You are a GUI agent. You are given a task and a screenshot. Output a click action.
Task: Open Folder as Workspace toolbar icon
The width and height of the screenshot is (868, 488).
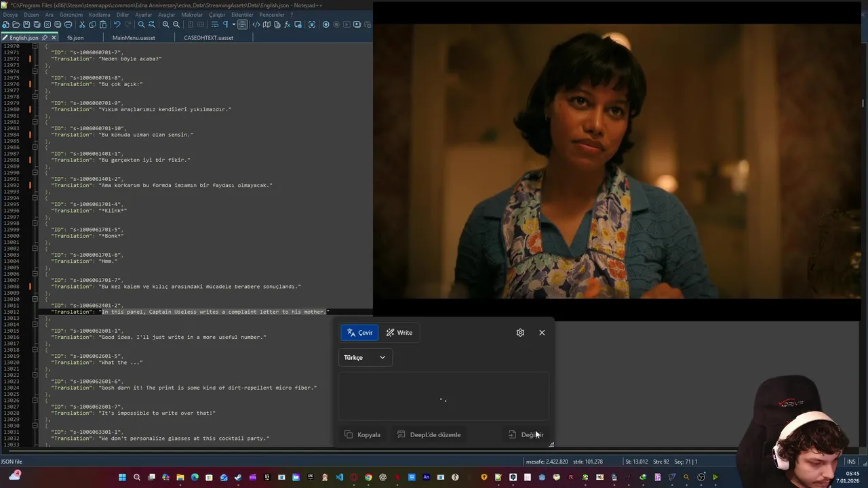click(298, 24)
